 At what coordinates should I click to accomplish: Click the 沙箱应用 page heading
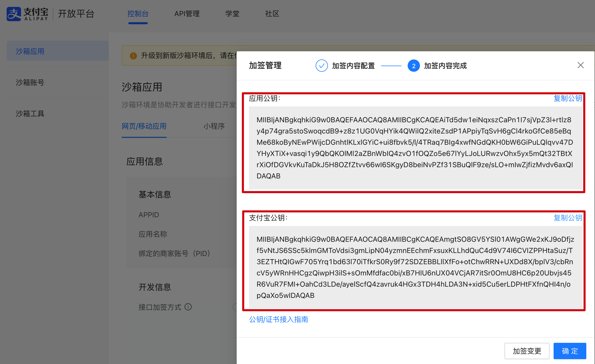click(x=142, y=87)
